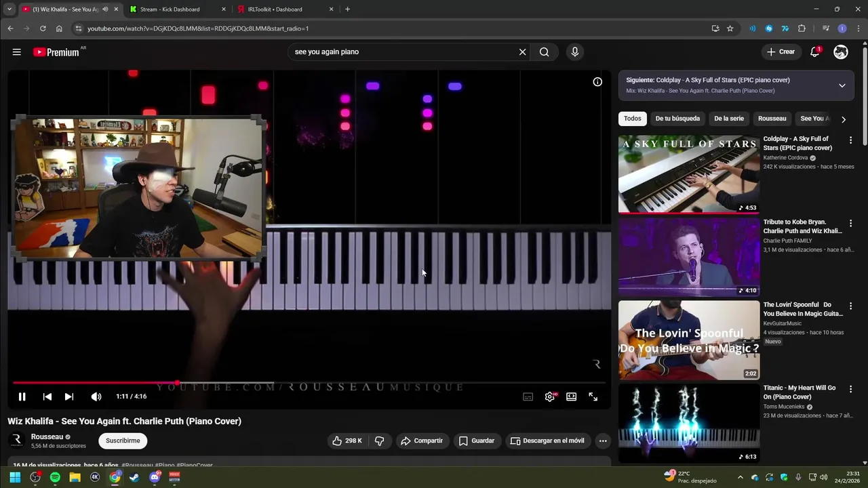
Task: Open Tribute to Kobe Bryan thumbnail
Action: tap(689, 257)
